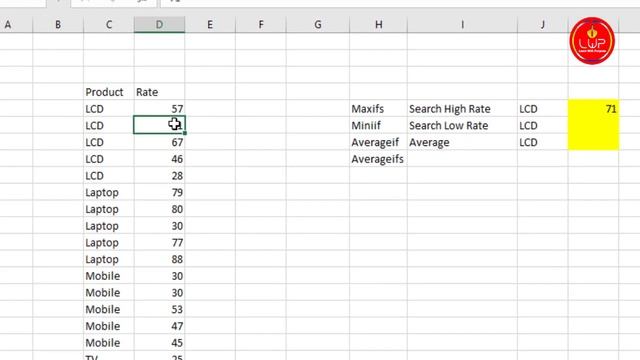Click the LCD criteria cell in Average row

[542, 142]
